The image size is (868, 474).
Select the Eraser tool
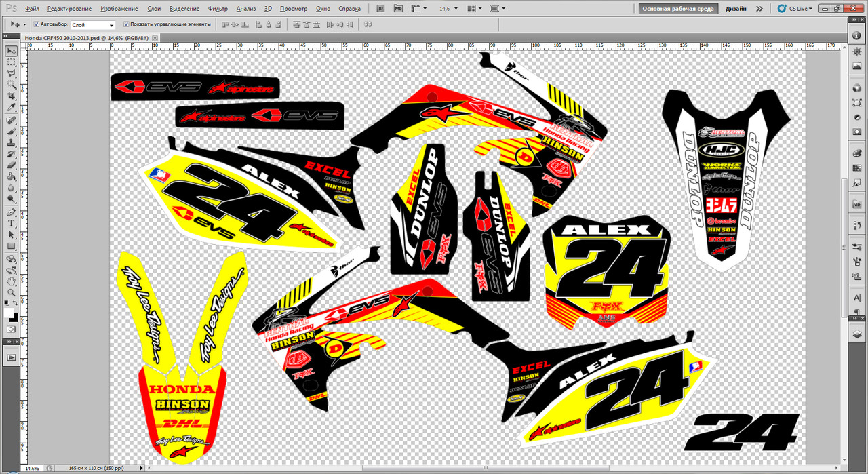[12, 165]
